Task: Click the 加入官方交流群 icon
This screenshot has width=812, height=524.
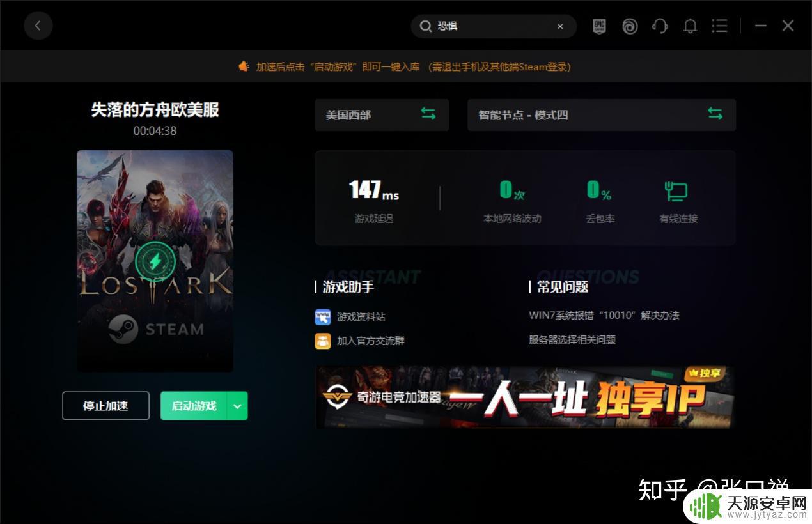Action: 323,341
